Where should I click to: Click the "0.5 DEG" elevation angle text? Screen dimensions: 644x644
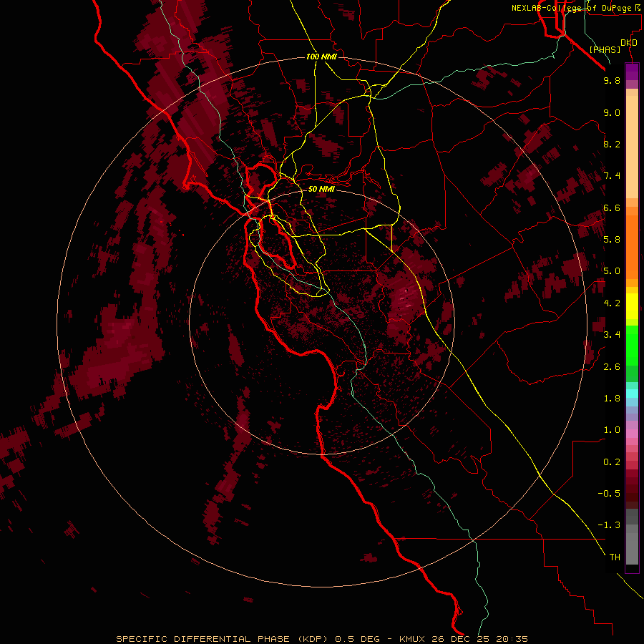pyautogui.click(x=358, y=639)
